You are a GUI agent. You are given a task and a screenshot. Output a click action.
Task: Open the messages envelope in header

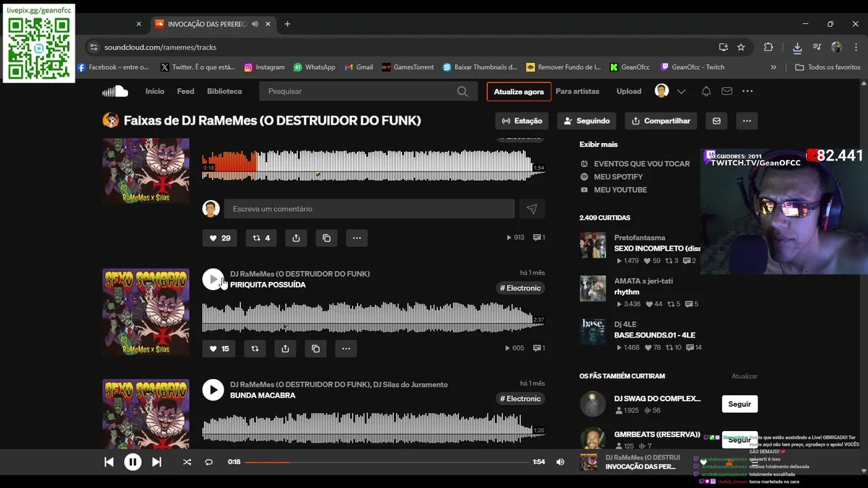pos(727,91)
